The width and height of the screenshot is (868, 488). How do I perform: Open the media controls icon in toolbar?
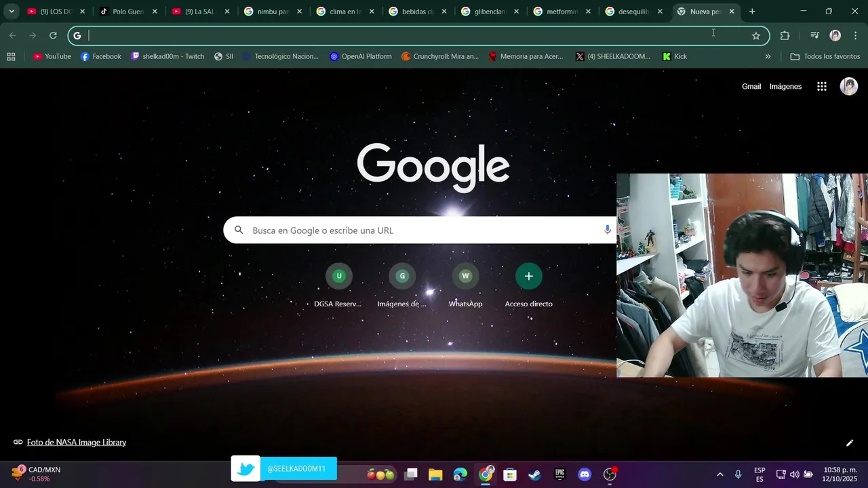click(815, 36)
